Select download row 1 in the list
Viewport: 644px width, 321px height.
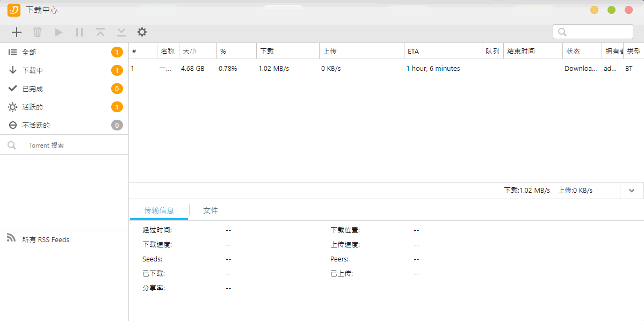(269, 69)
